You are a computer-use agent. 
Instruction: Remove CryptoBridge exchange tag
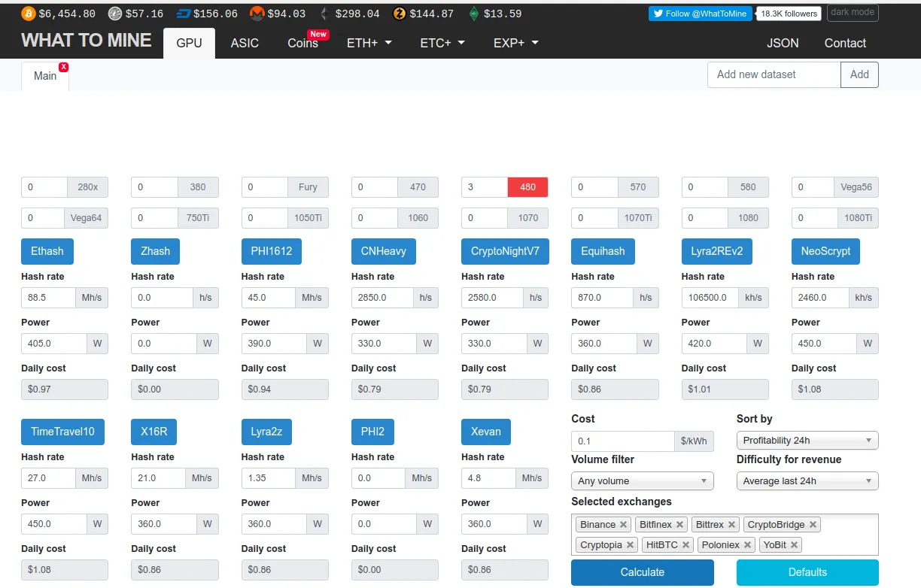click(x=813, y=525)
